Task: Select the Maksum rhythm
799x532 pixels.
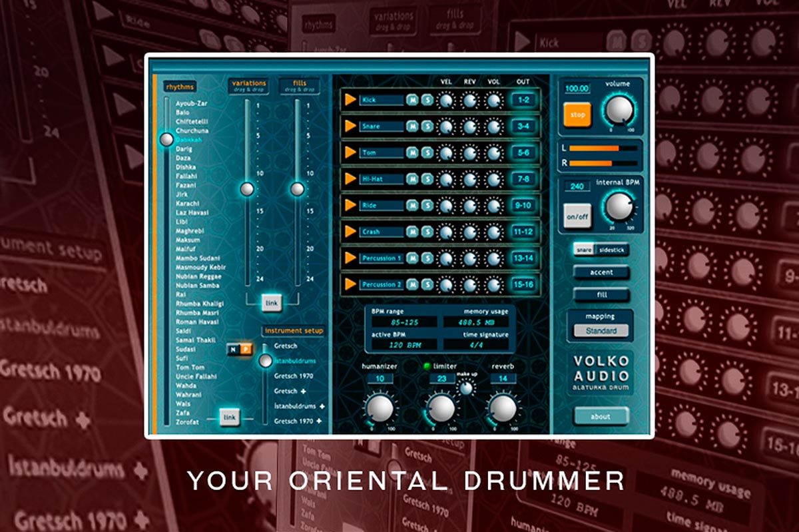Action: (188, 240)
